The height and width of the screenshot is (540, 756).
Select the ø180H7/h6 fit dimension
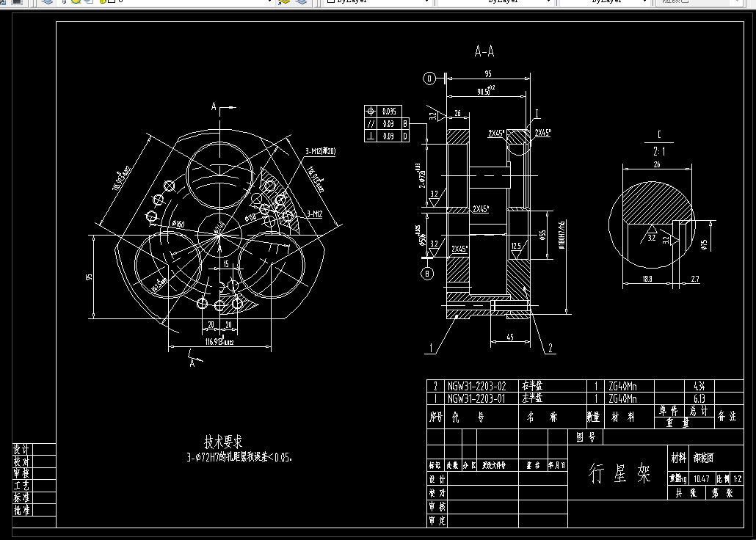[561, 235]
